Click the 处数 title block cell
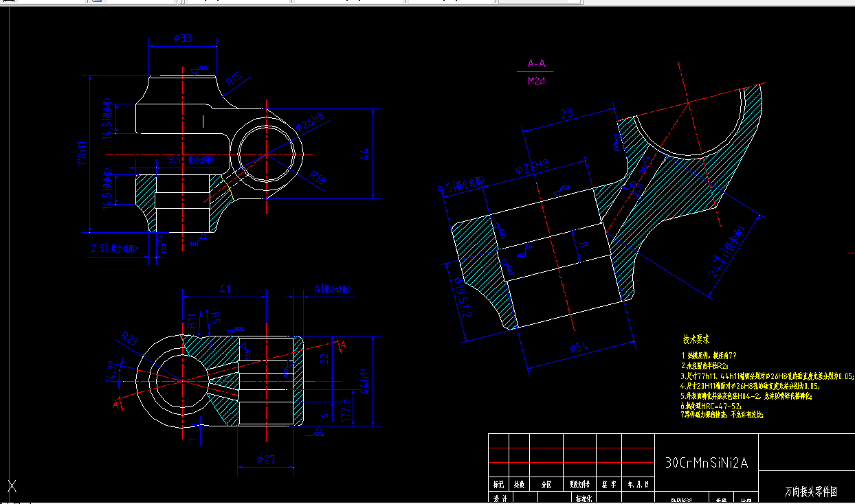Image resolution: width=855 pixels, height=504 pixels. click(x=520, y=484)
